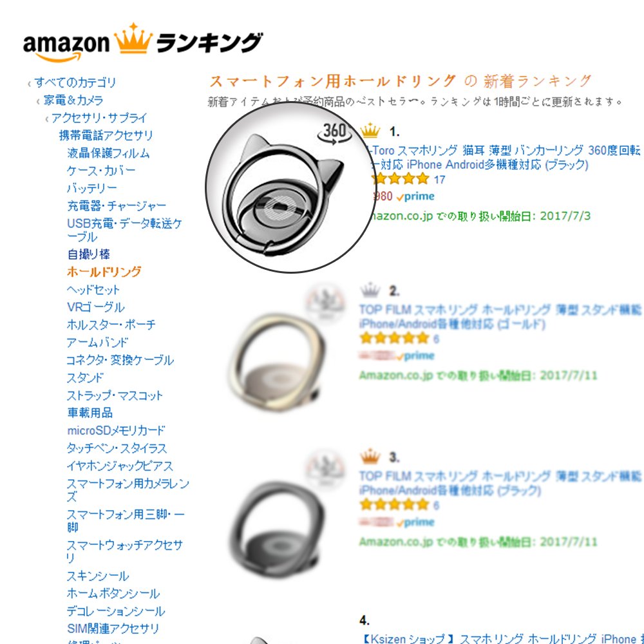Click the bronze crown icon beside rank 3
This screenshot has height=644, width=644.
point(370,456)
